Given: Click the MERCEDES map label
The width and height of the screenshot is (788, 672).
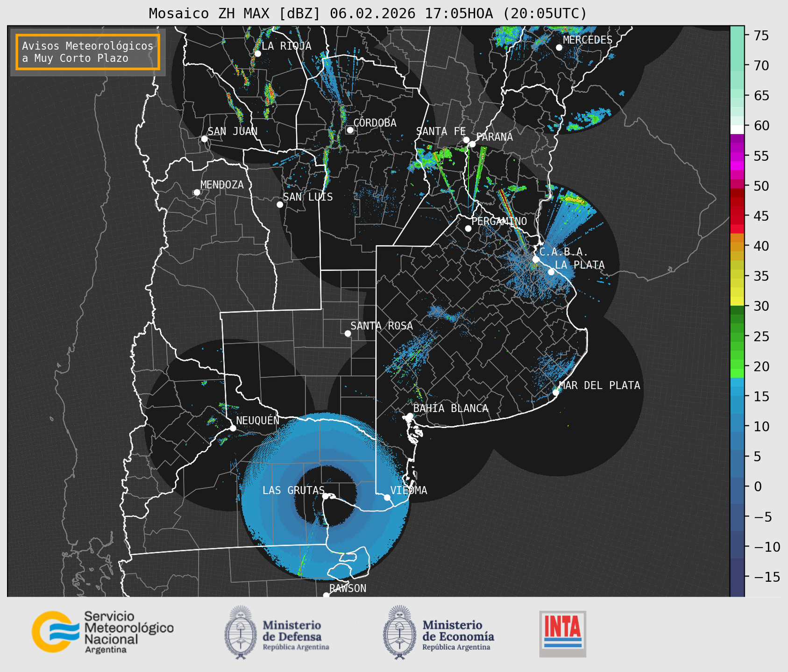Looking at the screenshot, I should tap(588, 40).
